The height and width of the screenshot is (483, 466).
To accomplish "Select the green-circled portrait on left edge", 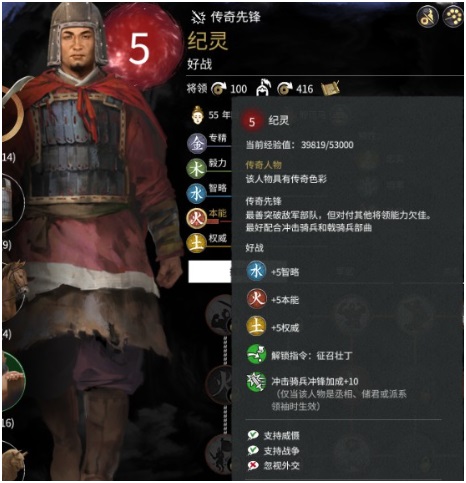I will coord(13,381).
